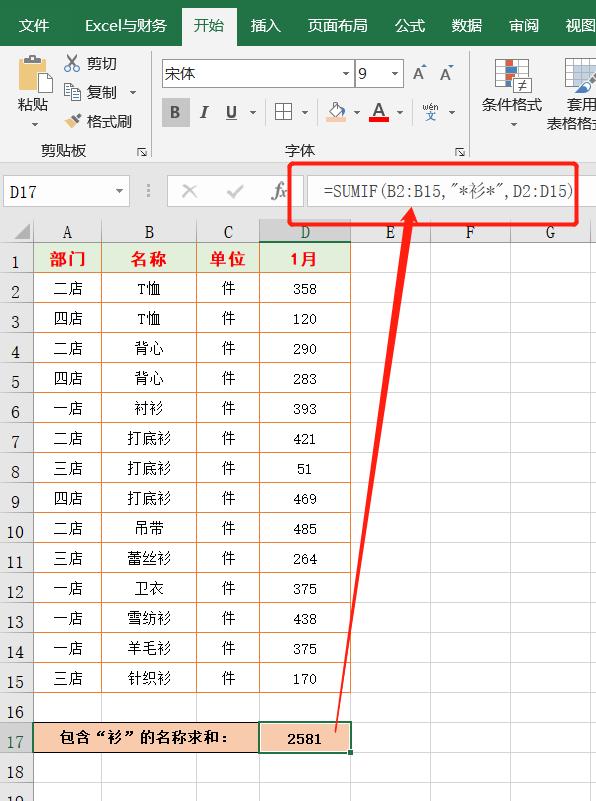Select column B header

pyautogui.click(x=149, y=232)
